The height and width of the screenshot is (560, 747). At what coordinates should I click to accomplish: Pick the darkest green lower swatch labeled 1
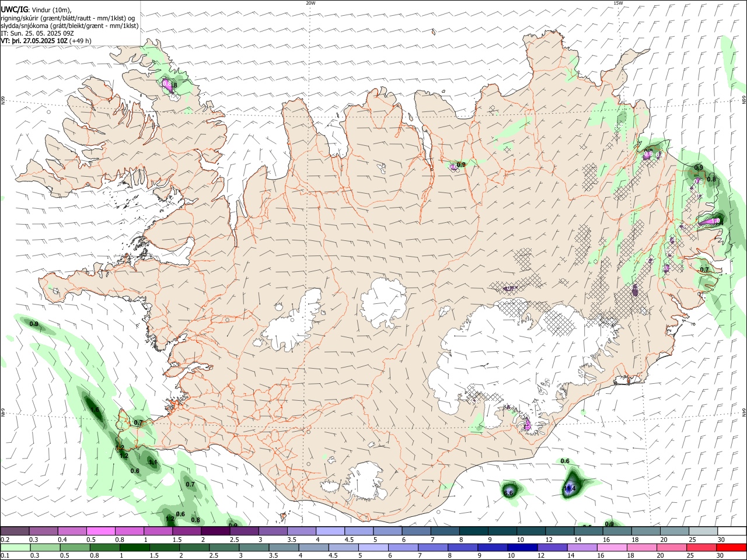(134, 547)
